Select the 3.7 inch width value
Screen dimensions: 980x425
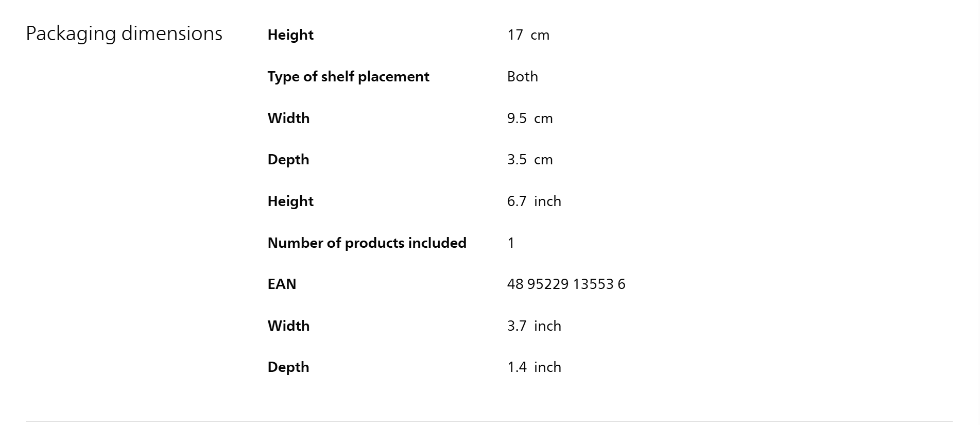click(534, 326)
